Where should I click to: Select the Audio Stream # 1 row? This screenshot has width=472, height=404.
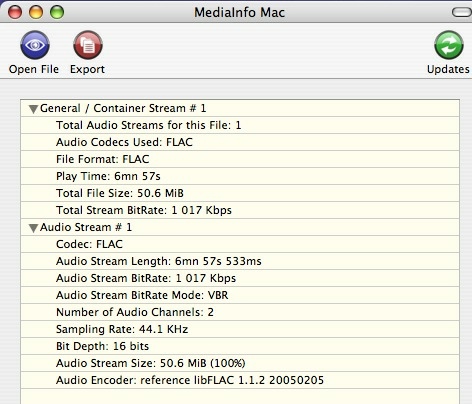pos(240,227)
